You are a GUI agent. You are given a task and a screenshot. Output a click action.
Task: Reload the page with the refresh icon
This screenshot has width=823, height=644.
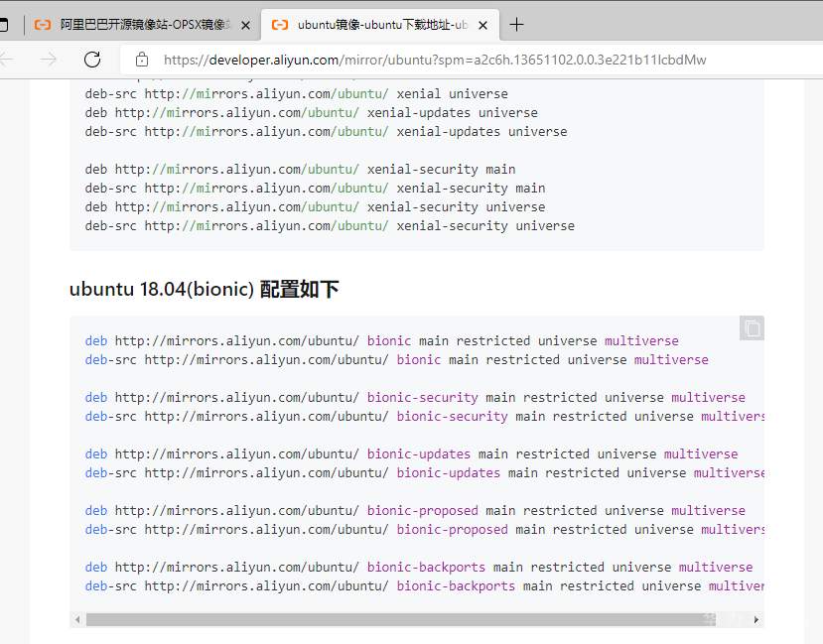pos(92,60)
